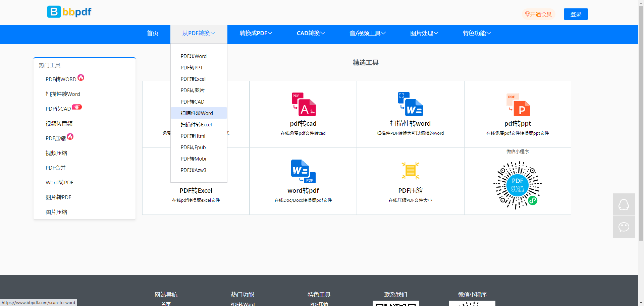This screenshot has height=306, width=644.
Task: Open 视频转音频 in sidebar
Action: coord(59,123)
